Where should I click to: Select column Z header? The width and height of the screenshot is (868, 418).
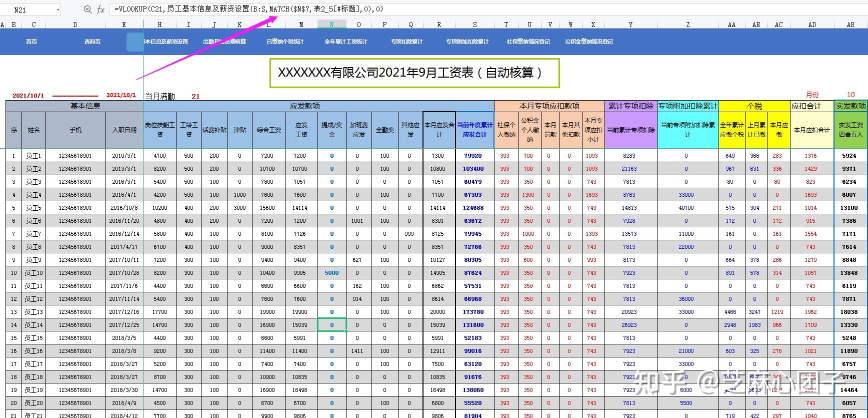coord(687,24)
